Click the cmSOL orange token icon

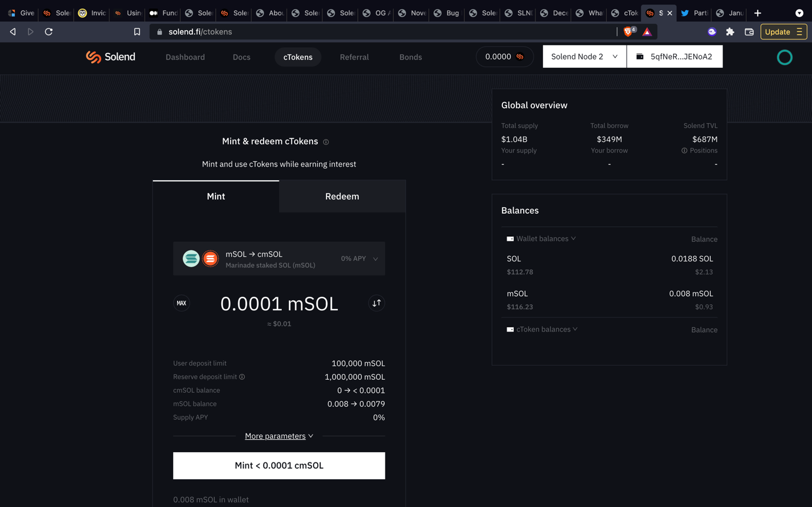(x=210, y=259)
